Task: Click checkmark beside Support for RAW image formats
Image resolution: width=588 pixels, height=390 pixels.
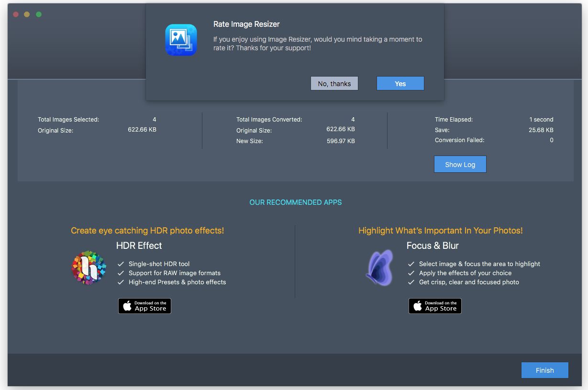Action: click(121, 273)
